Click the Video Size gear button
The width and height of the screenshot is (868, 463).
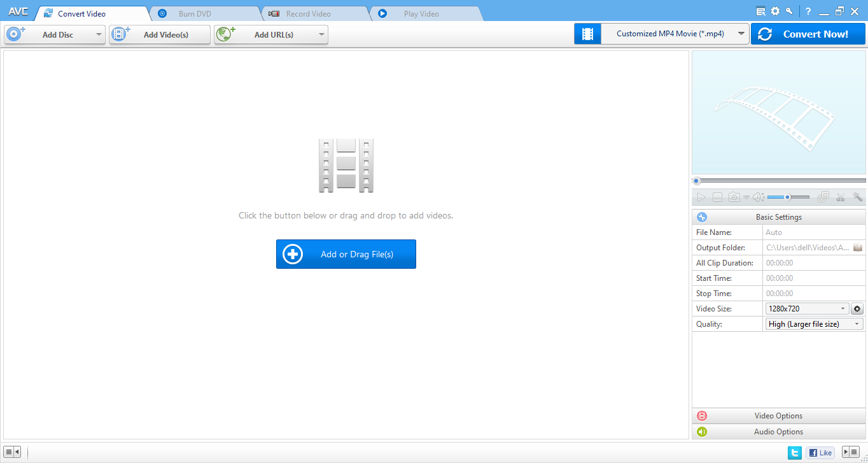(857, 309)
